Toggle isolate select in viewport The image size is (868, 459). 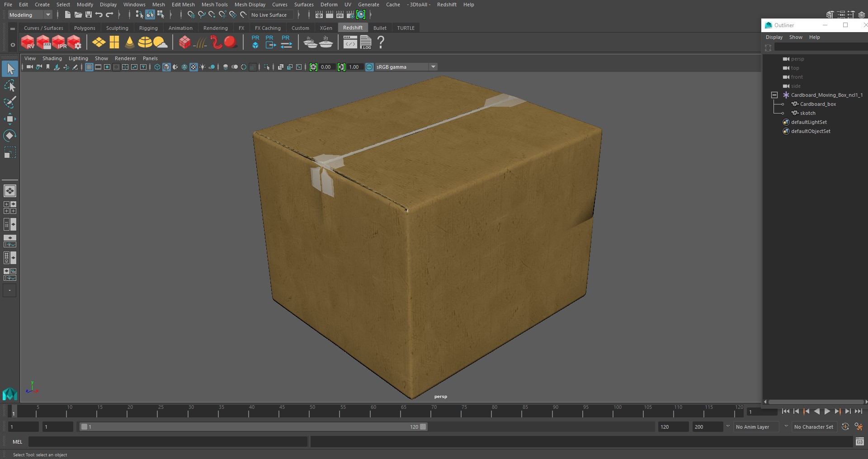[x=267, y=67]
